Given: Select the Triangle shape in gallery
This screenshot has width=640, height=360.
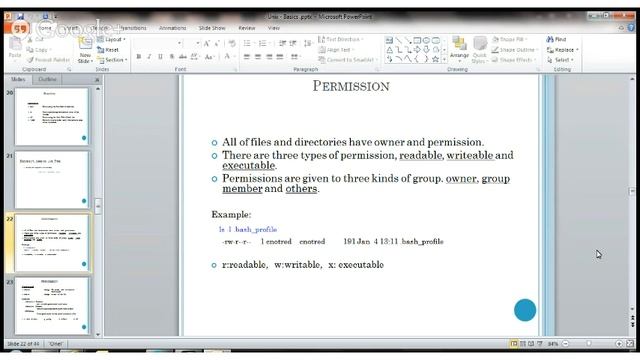Looking at the screenshot, I should (389, 50).
